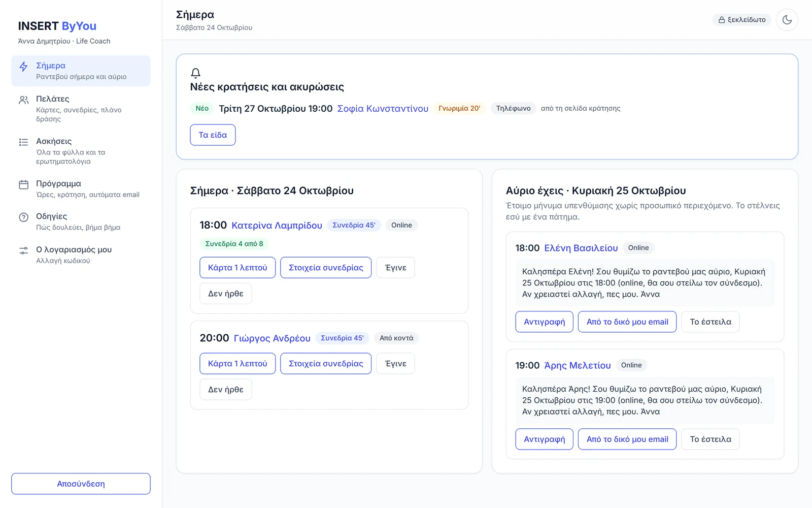Click the people icon beside Πελάτες

pos(23,100)
